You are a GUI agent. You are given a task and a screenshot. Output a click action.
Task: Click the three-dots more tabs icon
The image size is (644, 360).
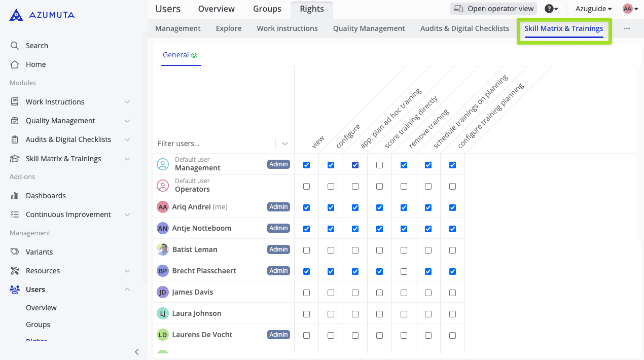(627, 28)
